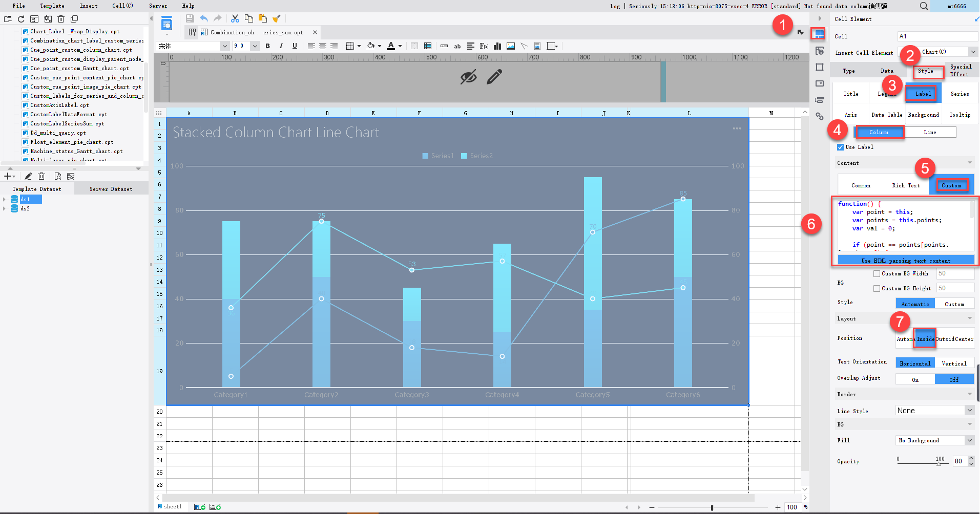Click the Undo arrow icon

(x=204, y=18)
